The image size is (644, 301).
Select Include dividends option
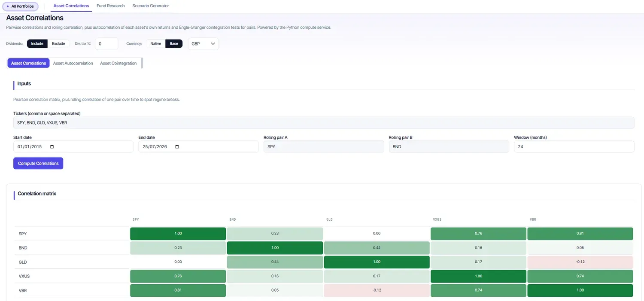(x=37, y=44)
